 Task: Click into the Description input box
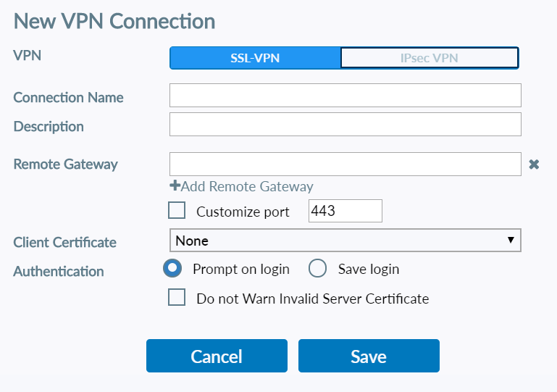[345, 125]
